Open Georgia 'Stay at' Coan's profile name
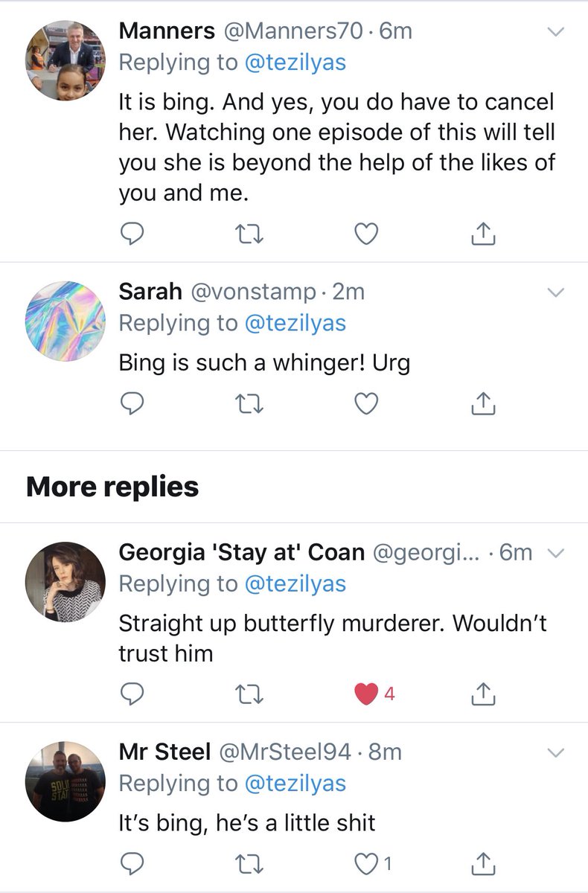 242,552
